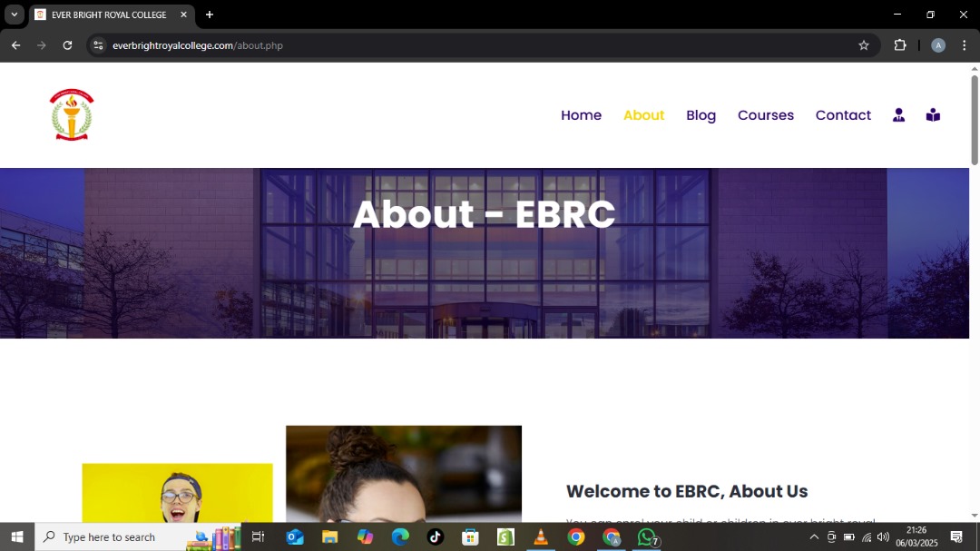Open the Contact page
Screen dimensions: 980x551
(843, 115)
